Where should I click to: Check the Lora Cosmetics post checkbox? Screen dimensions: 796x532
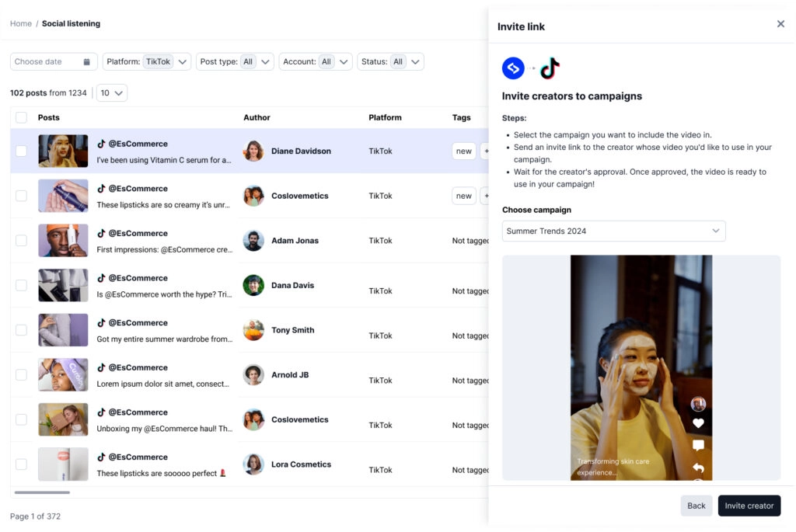21,464
